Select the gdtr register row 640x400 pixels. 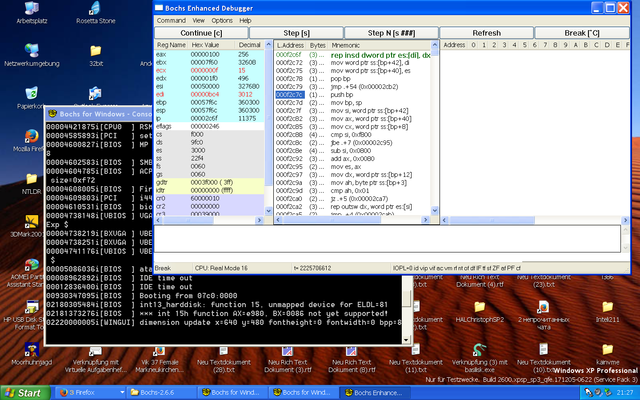[x=209, y=182]
